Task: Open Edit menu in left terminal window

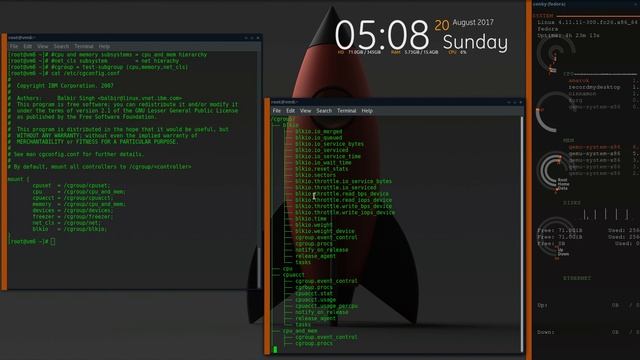Action: click(27, 47)
